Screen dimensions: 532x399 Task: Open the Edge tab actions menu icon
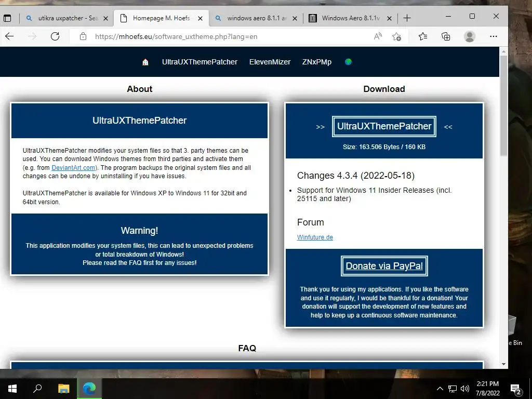point(7,18)
